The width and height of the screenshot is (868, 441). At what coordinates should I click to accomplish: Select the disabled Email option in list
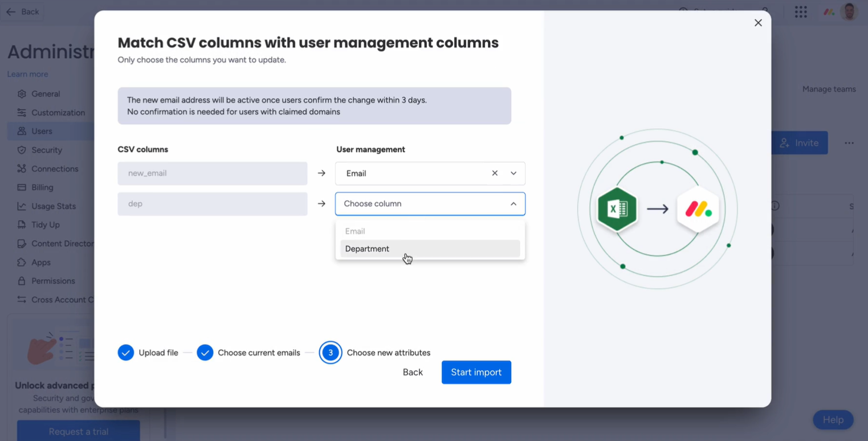coord(430,231)
